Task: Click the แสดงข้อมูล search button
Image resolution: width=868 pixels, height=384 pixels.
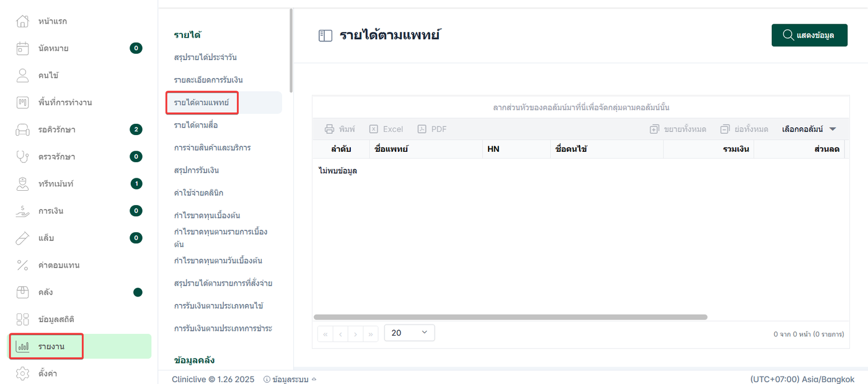Action: [809, 35]
